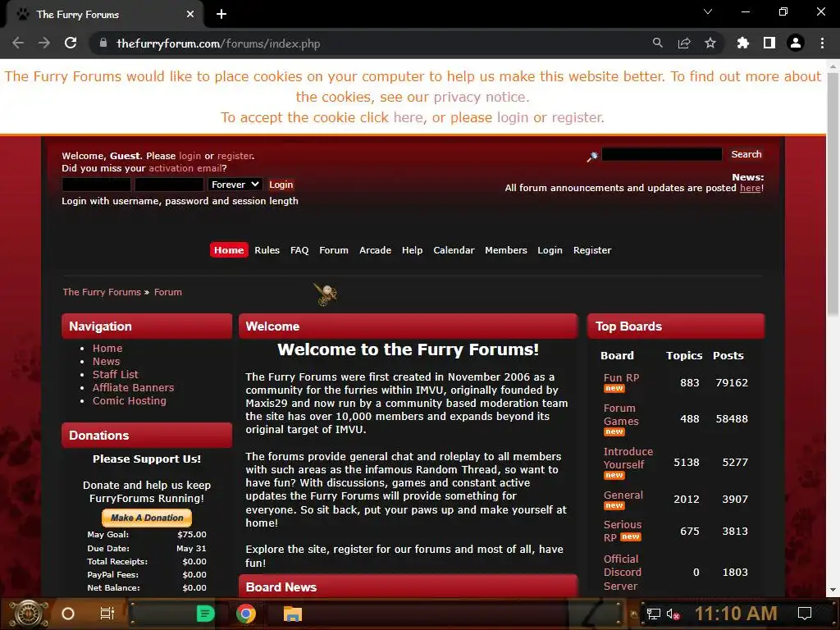Open Staff List in Navigation
Viewport: 840px width, 630px height.
click(x=115, y=374)
